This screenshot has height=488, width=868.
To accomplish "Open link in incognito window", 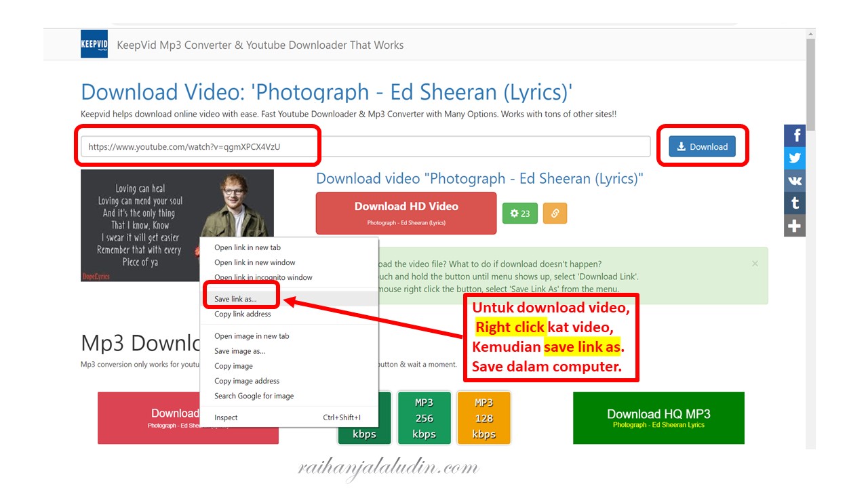I will coord(262,277).
